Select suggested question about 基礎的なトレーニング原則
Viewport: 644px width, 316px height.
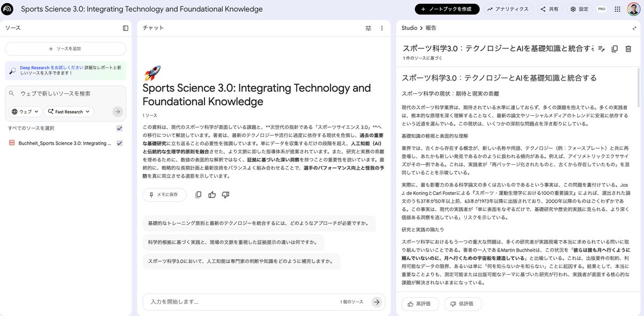point(259,223)
